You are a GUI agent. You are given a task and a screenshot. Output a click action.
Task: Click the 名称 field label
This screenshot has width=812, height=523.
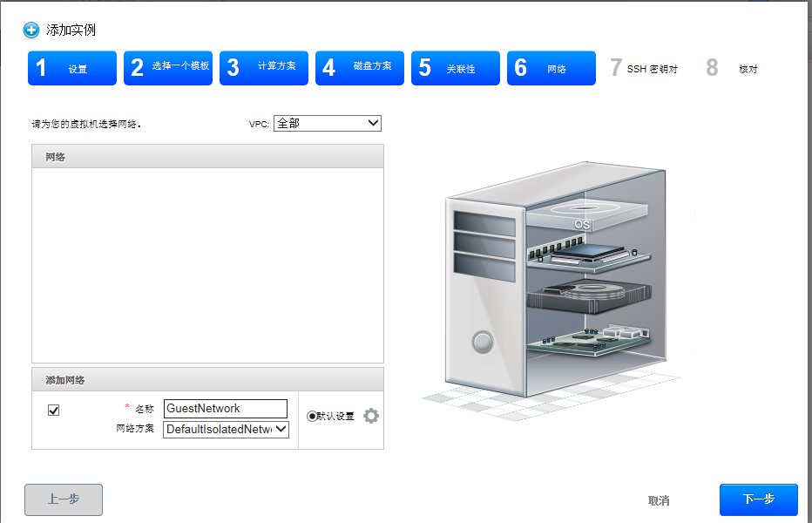pyautogui.click(x=145, y=409)
